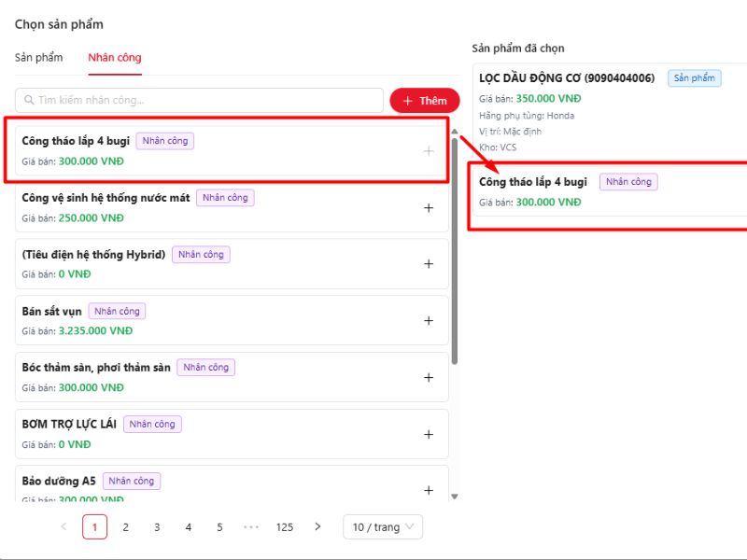Click the labor list vertical scrollbar
This screenshot has width=747, height=560.
pos(455,252)
